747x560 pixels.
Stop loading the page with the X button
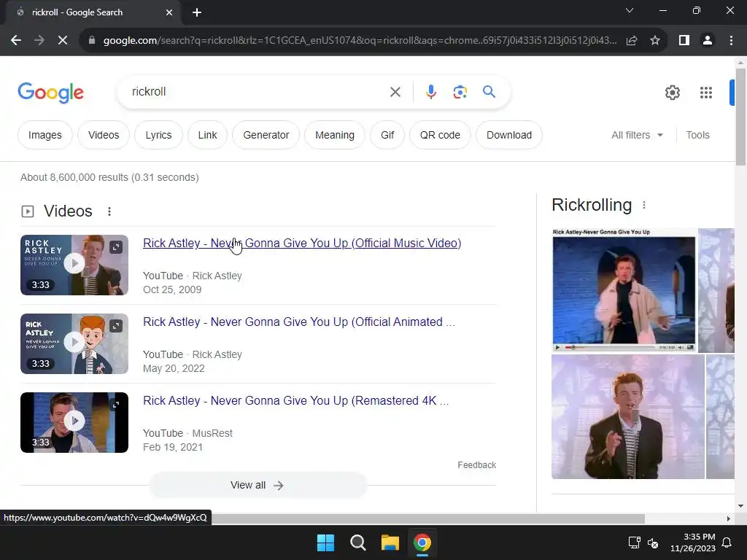tap(63, 41)
